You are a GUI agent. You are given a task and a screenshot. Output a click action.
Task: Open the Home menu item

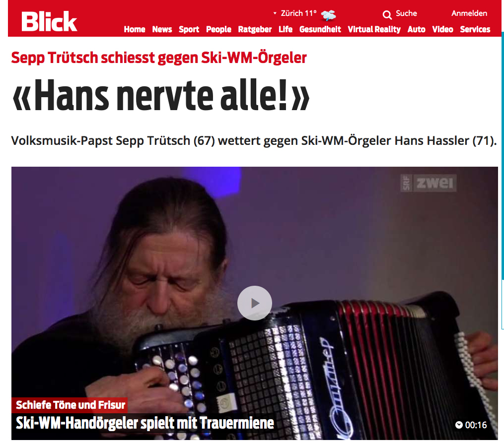[x=135, y=30]
